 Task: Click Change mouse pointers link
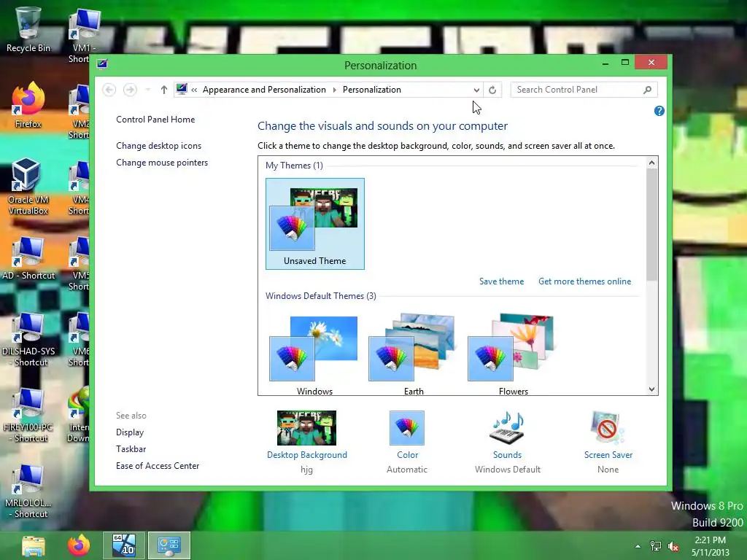pyautogui.click(x=162, y=163)
